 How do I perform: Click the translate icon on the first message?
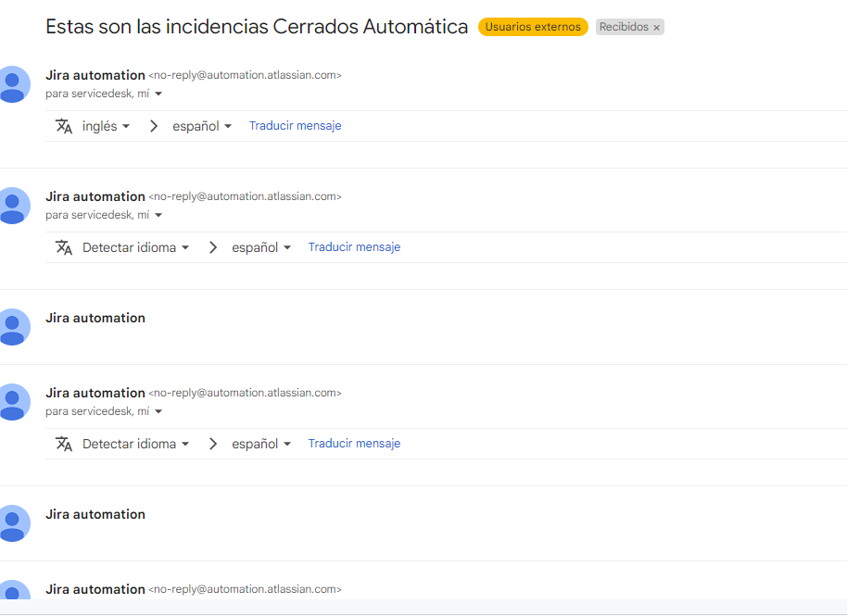tap(64, 125)
